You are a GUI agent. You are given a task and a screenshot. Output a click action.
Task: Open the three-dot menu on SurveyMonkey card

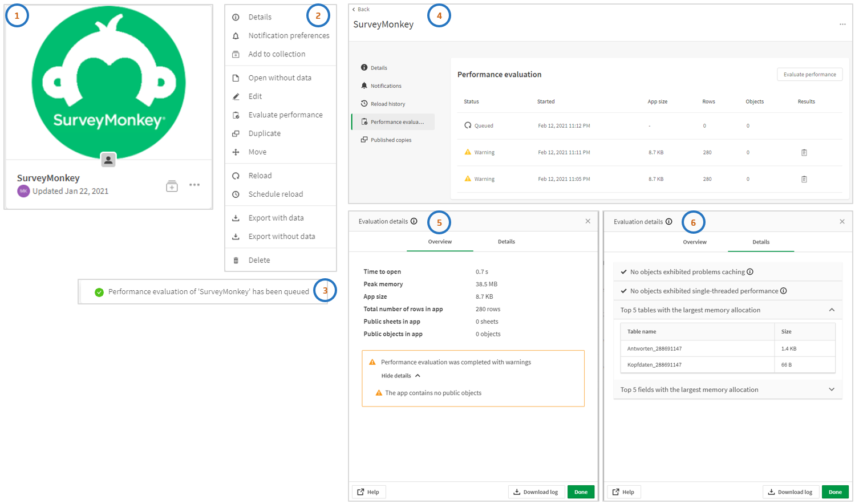pos(194,185)
